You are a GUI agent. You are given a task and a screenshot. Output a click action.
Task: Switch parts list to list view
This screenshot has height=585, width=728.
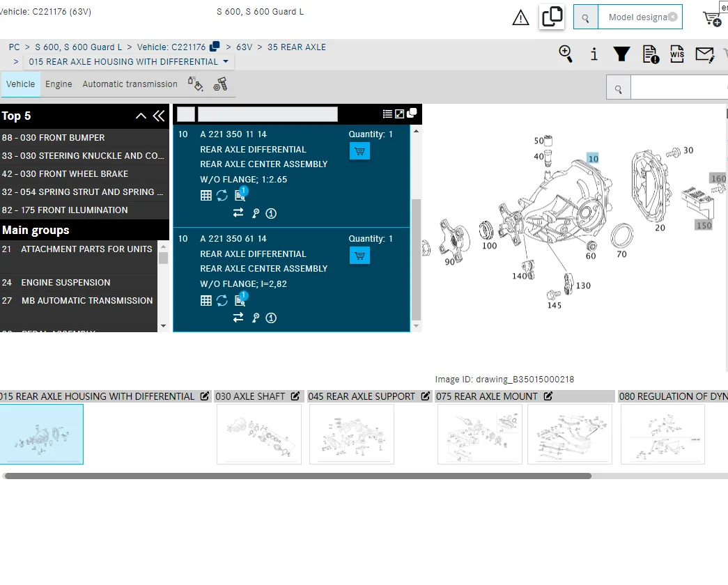pos(387,114)
